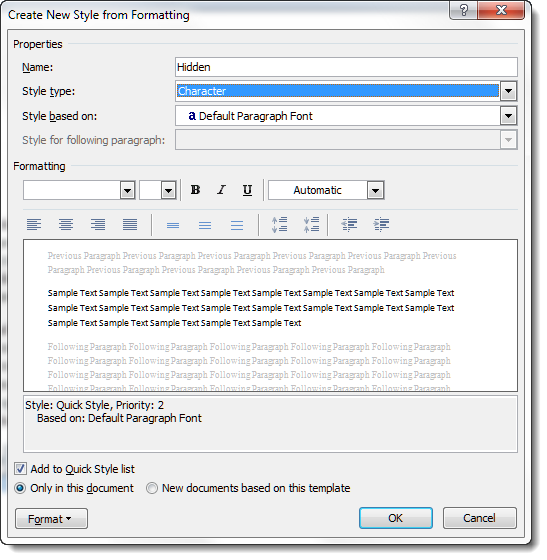Click the Name input field

point(346,67)
